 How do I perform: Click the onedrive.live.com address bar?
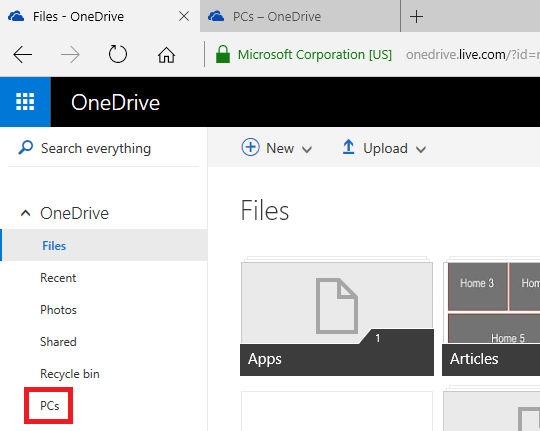[x=472, y=54]
